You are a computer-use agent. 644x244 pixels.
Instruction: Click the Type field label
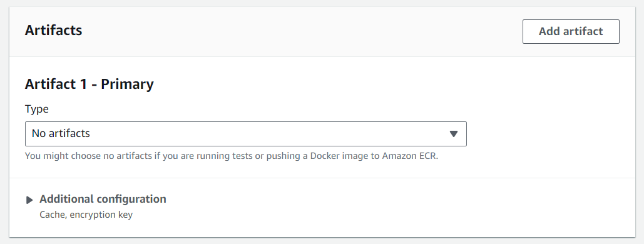36,109
